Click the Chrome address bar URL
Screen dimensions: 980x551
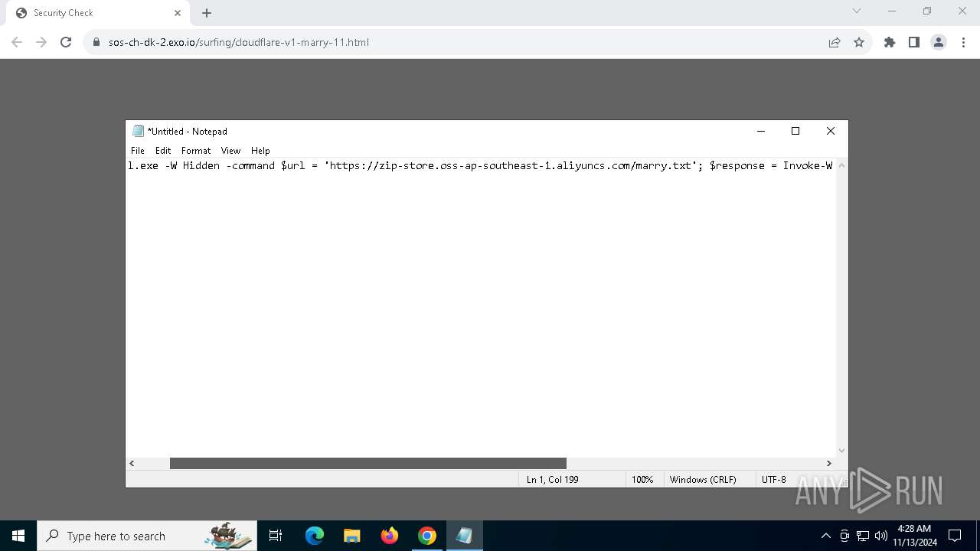point(239,42)
